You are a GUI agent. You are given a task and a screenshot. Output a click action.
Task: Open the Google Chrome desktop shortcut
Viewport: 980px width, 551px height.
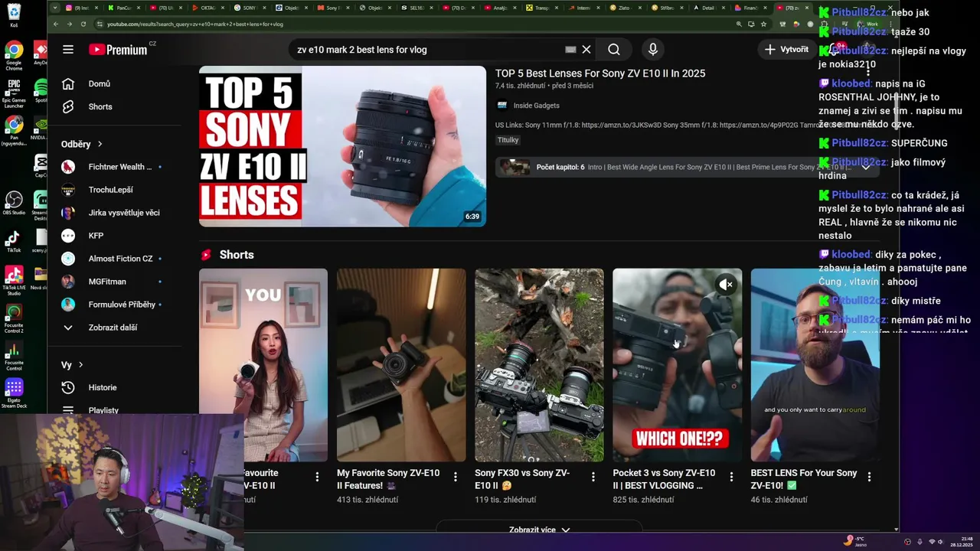14,57
